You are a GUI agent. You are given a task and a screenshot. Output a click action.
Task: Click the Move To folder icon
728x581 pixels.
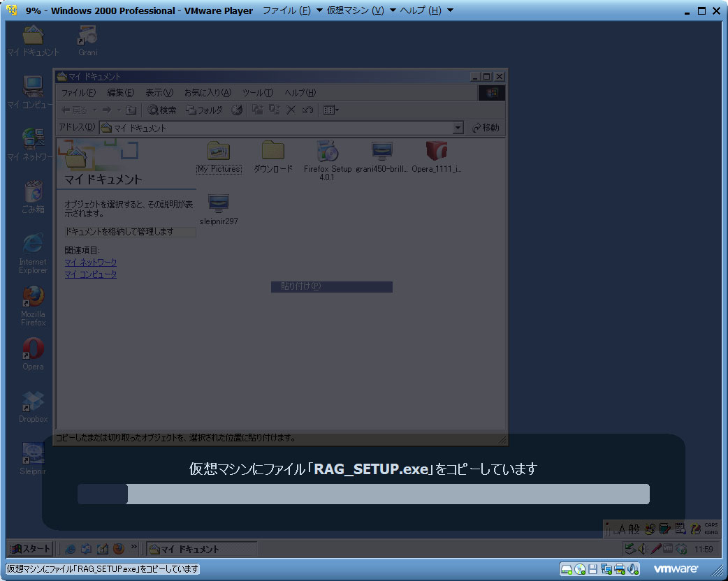pos(258,110)
